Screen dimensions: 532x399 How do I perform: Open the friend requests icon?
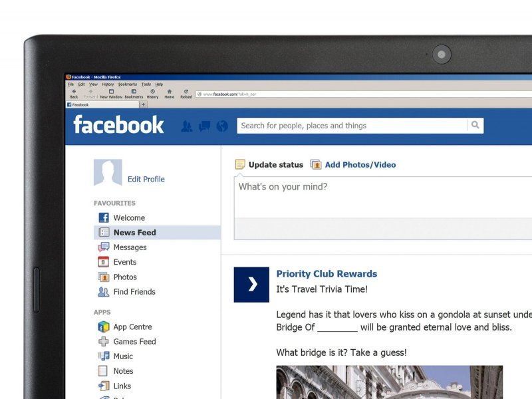pyautogui.click(x=187, y=126)
